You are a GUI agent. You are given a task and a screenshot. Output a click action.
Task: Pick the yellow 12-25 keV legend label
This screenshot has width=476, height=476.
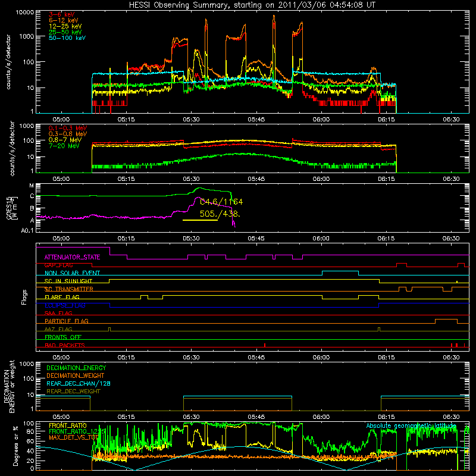point(65,26)
